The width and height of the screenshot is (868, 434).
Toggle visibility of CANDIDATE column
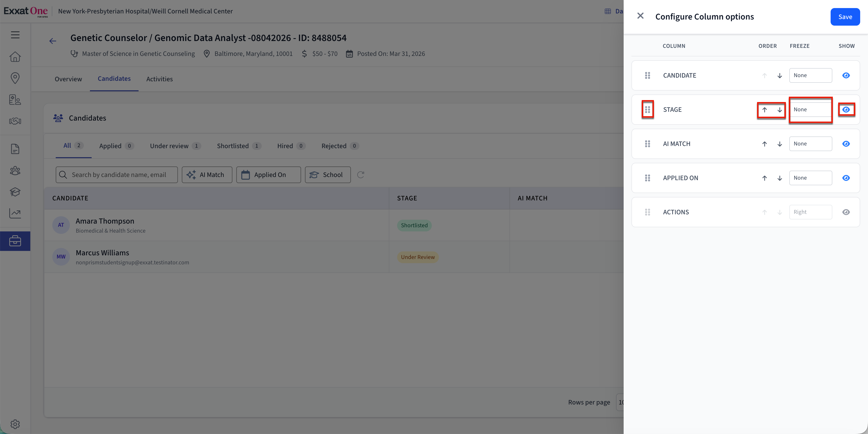pos(846,75)
